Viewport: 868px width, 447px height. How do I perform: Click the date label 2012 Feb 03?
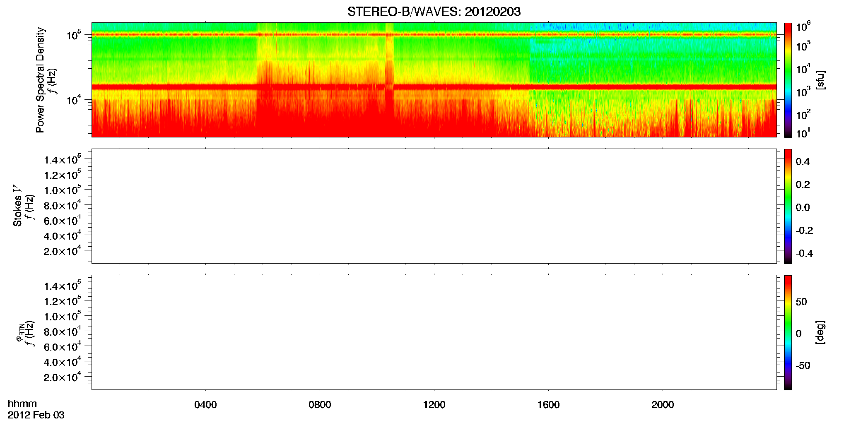(36, 415)
